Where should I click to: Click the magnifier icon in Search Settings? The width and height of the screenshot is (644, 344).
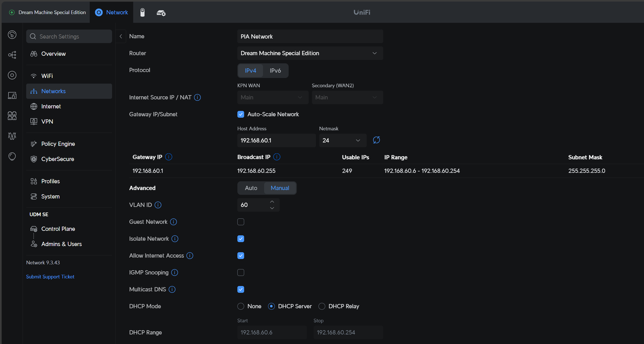(33, 36)
